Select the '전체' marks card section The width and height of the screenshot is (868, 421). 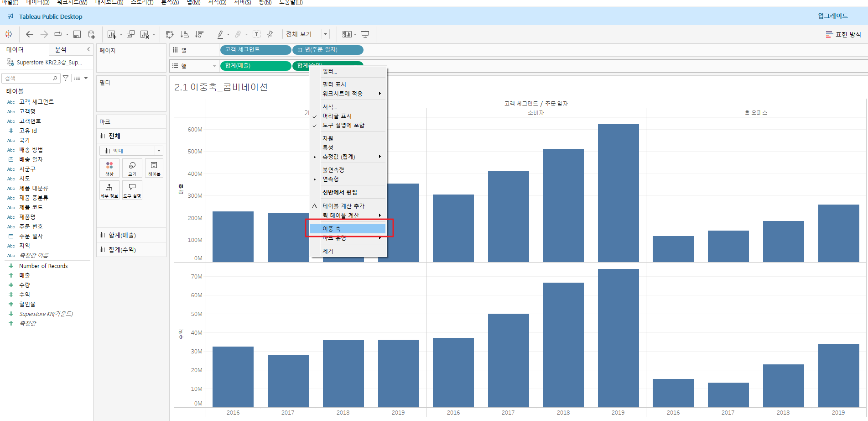point(131,136)
